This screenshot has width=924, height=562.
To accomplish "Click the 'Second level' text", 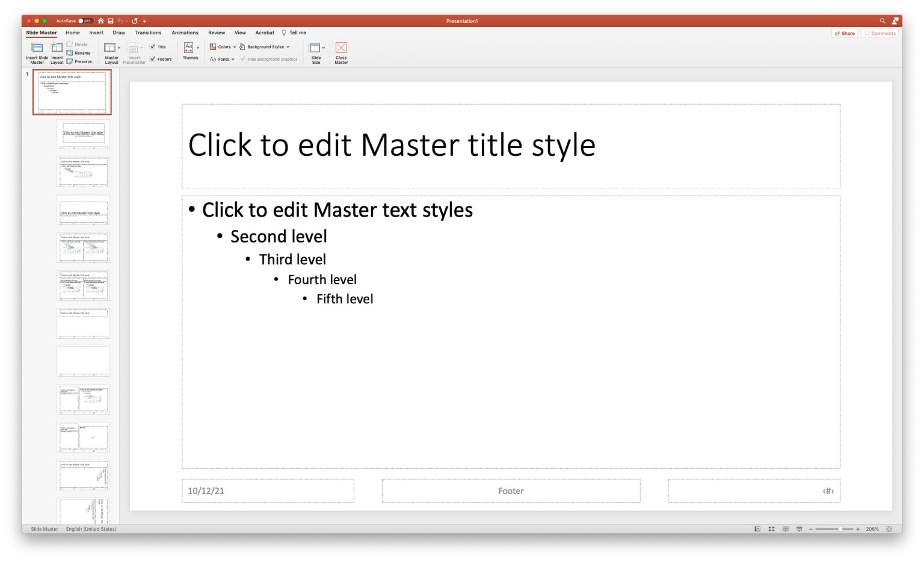I will 279,236.
